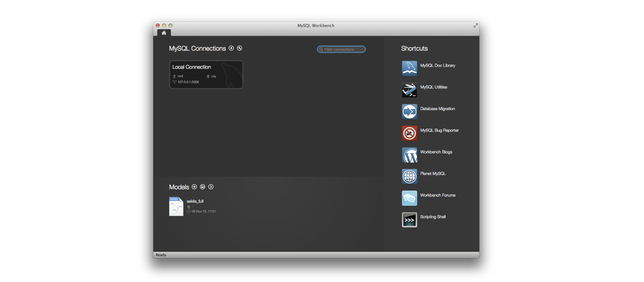Click the Database Migration text label

[x=437, y=109]
